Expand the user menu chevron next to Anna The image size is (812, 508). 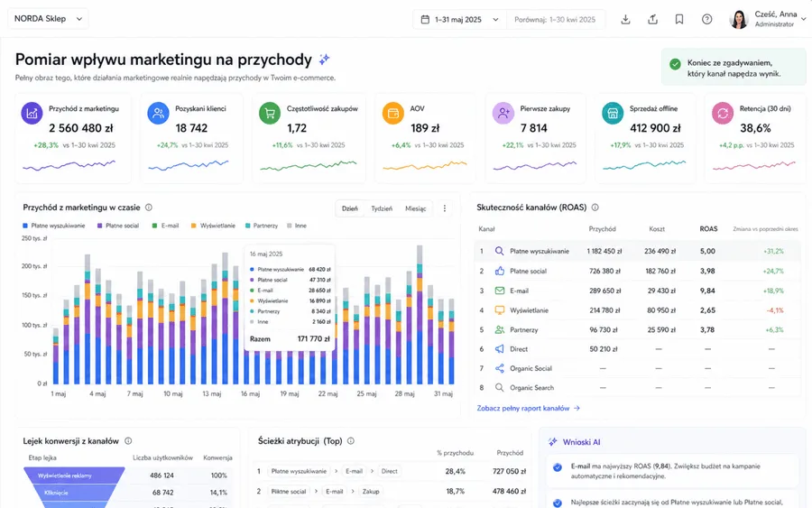(x=804, y=19)
